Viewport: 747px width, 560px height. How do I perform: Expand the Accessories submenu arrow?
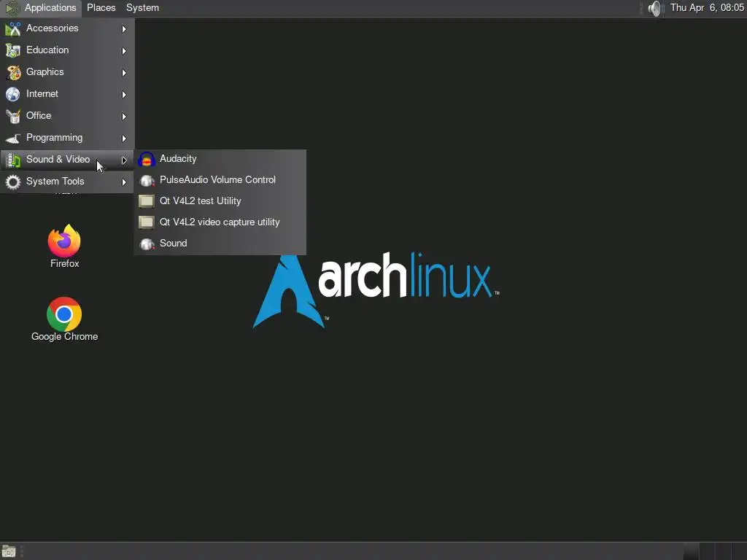(124, 29)
